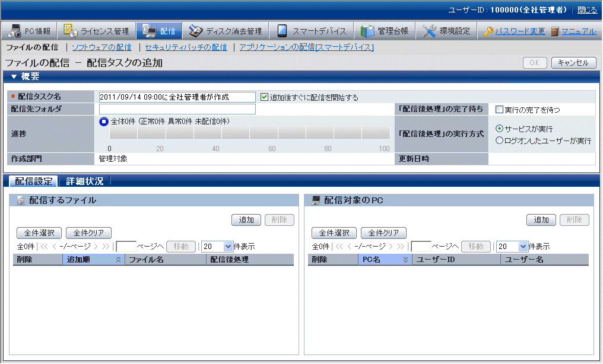This screenshot has width=603, height=364.
Task: Go to last page in file list
Action: point(106,247)
